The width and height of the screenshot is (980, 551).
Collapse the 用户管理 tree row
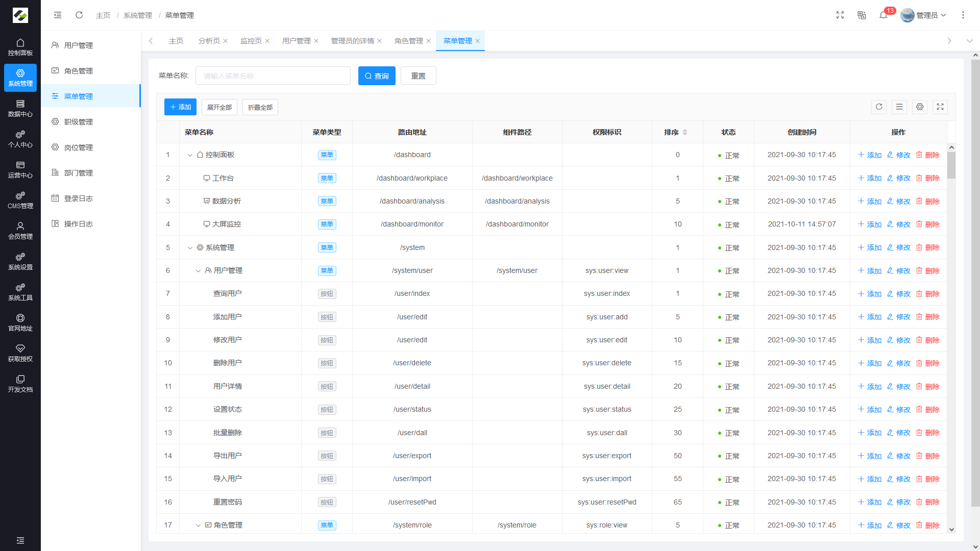coord(198,271)
